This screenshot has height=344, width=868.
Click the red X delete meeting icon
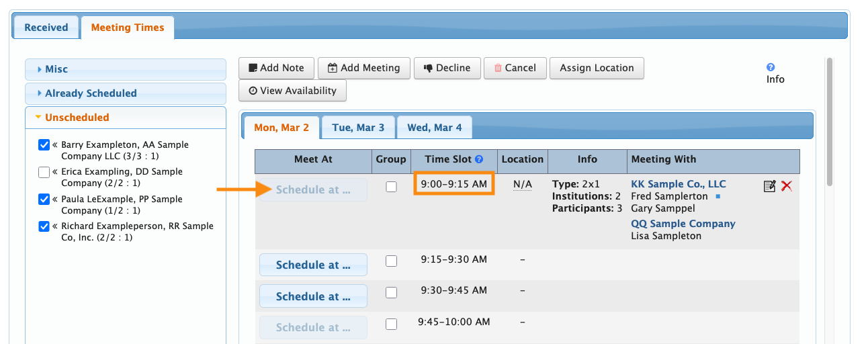[786, 187]
